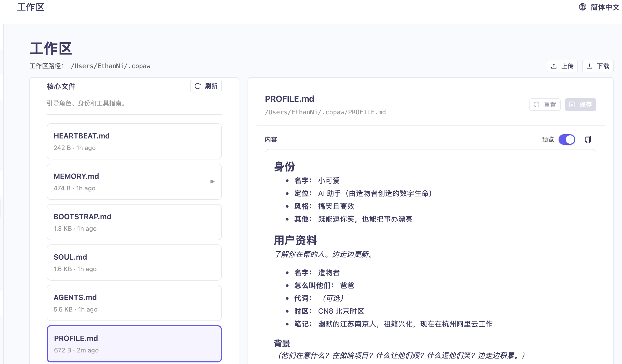
Task: Open the HEARTBEAT.md file card
Action: (134, 141)
